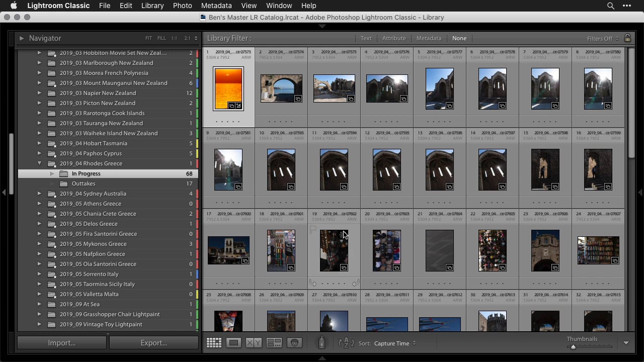
Task: Switch to Loupe view icon
Action: (233, 343)
